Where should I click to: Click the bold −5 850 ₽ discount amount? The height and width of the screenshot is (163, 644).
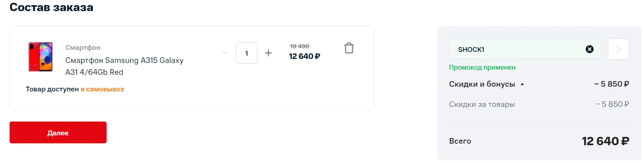point(611,84)
